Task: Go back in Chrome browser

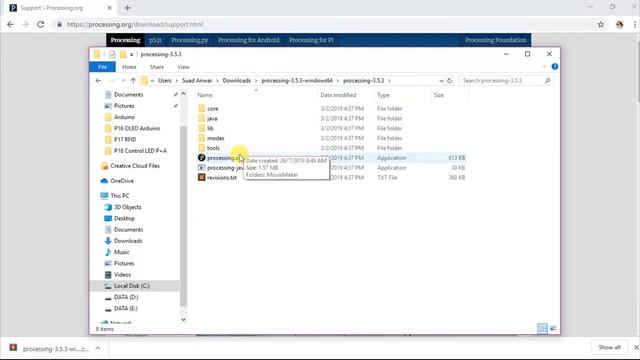Action: point(10,24)
